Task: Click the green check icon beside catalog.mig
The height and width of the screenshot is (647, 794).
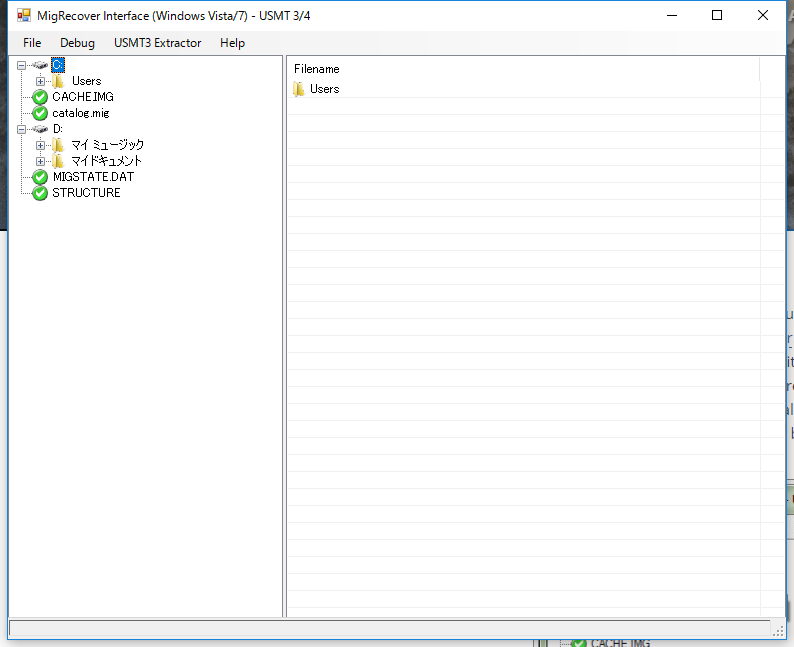Action: pos(40,113)
